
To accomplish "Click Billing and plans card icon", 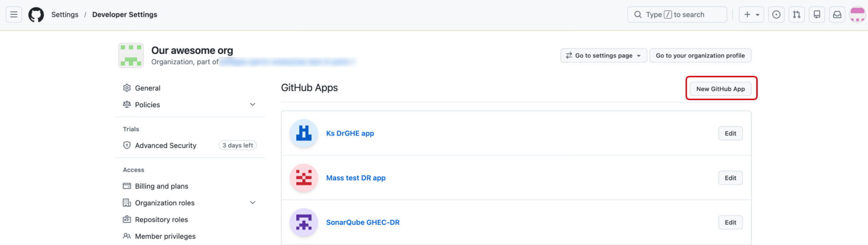I will point(127,186).
